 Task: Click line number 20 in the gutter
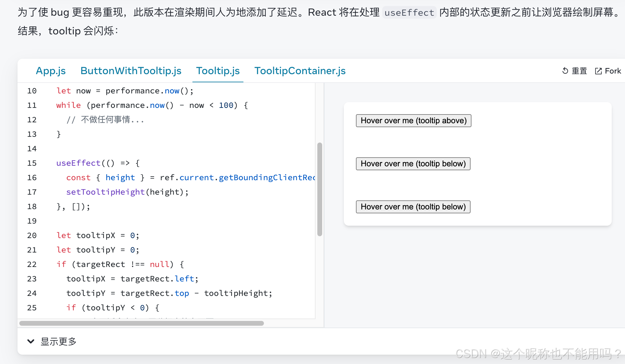pyautogui.click(x=32, y=235)
